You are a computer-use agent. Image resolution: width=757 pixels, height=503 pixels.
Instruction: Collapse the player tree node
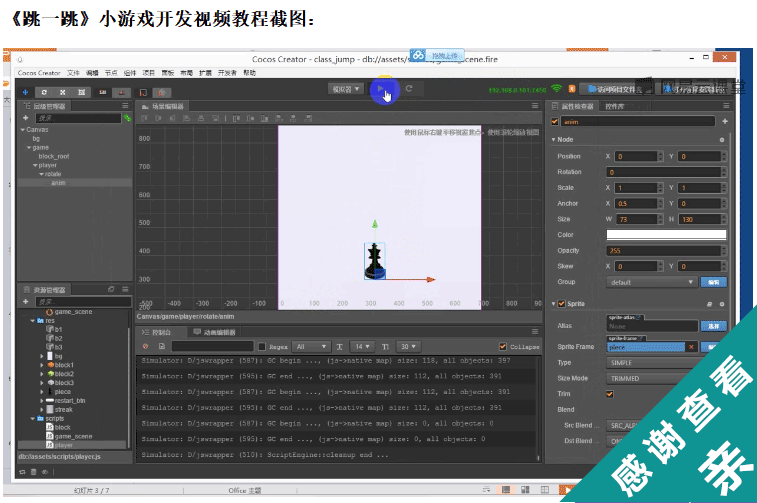click(x=35, y=165)
